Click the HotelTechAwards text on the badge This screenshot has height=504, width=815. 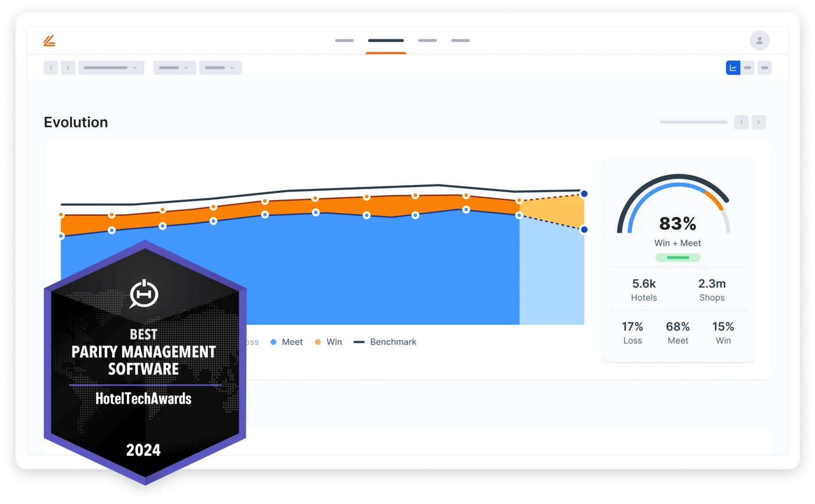[143, 399]
